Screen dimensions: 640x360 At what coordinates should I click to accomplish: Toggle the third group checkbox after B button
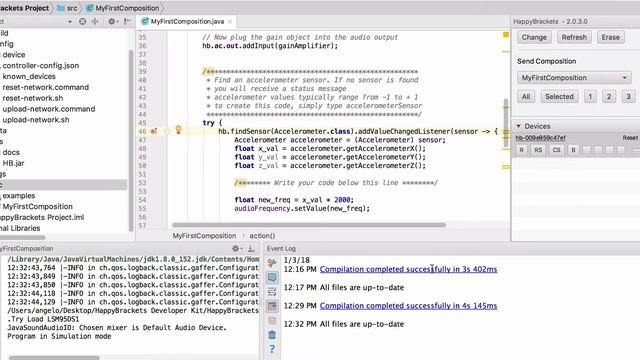(x=609, y=150)
